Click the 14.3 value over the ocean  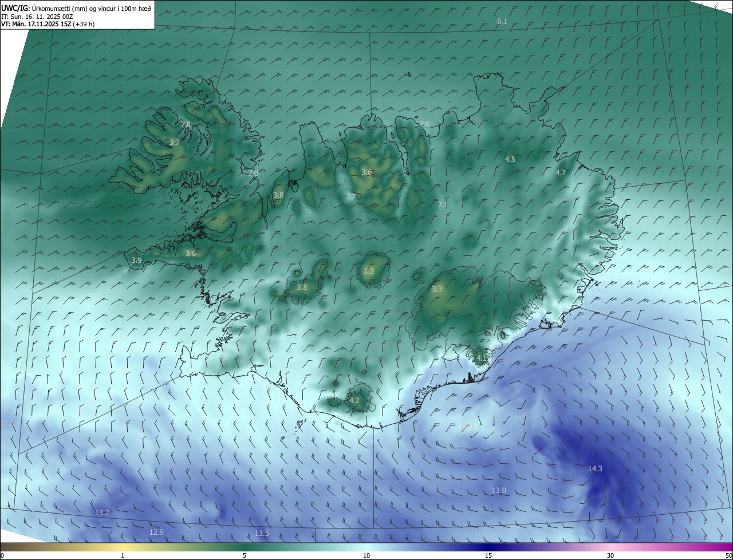coord(595,468)
